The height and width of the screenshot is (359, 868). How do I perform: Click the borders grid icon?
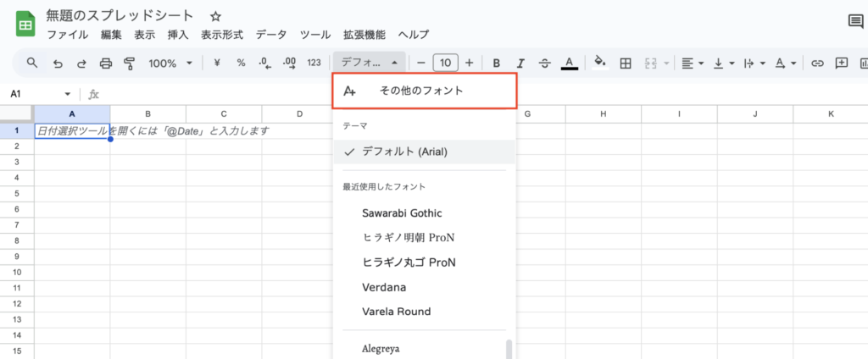point(626,63)
